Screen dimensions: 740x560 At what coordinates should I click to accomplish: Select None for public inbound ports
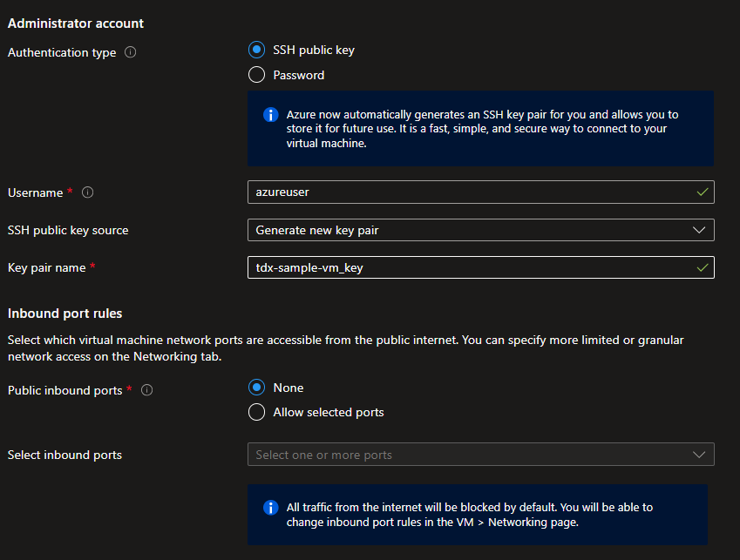[256, 388]
